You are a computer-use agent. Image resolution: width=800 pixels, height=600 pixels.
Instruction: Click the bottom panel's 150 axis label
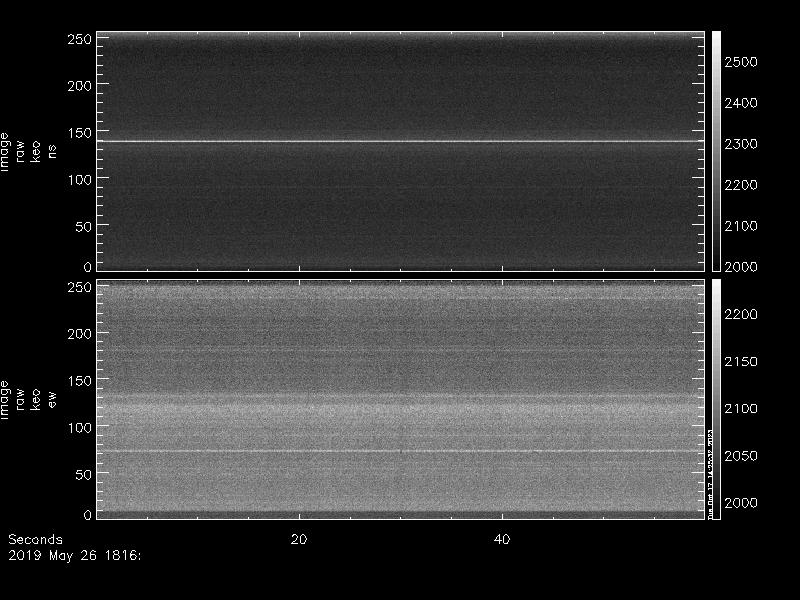pos(79,381)
